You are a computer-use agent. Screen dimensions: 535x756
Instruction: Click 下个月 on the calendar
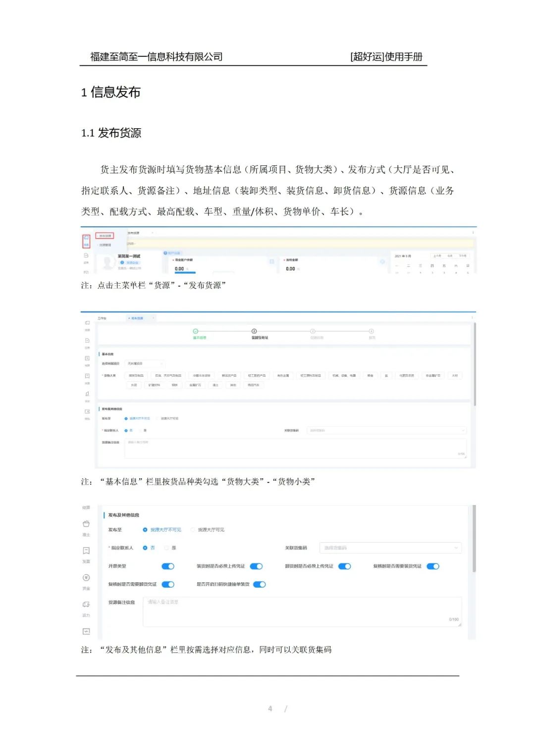point(462,256)
